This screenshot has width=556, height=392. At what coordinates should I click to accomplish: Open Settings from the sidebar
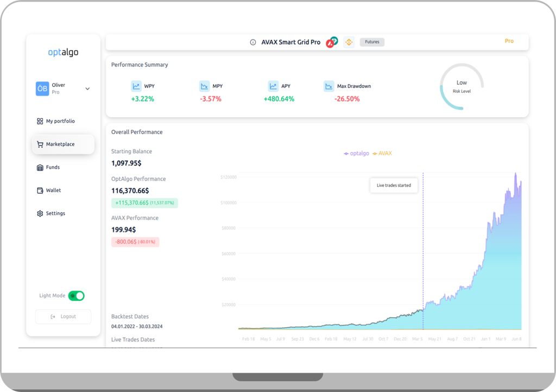point(55,214)
